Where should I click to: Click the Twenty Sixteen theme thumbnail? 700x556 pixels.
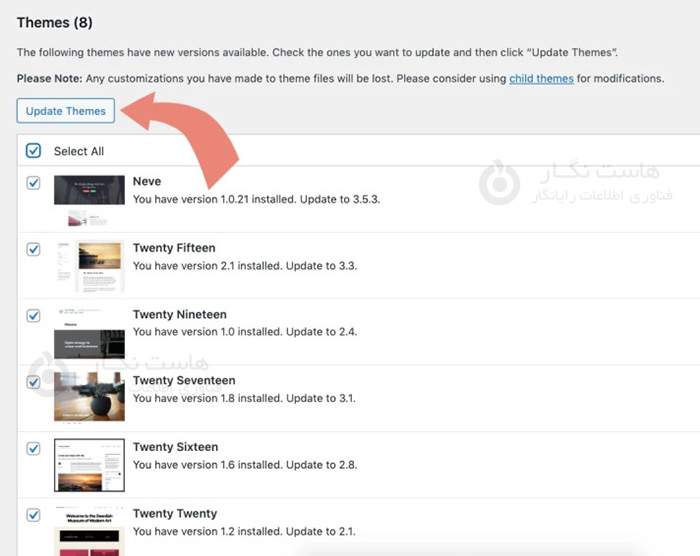click(x=89, y=465)
